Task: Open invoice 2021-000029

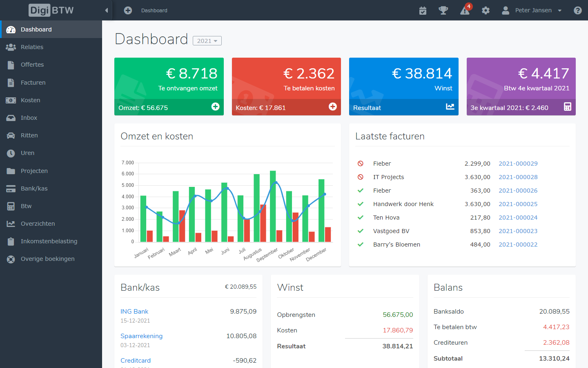Action: point(518,163)
